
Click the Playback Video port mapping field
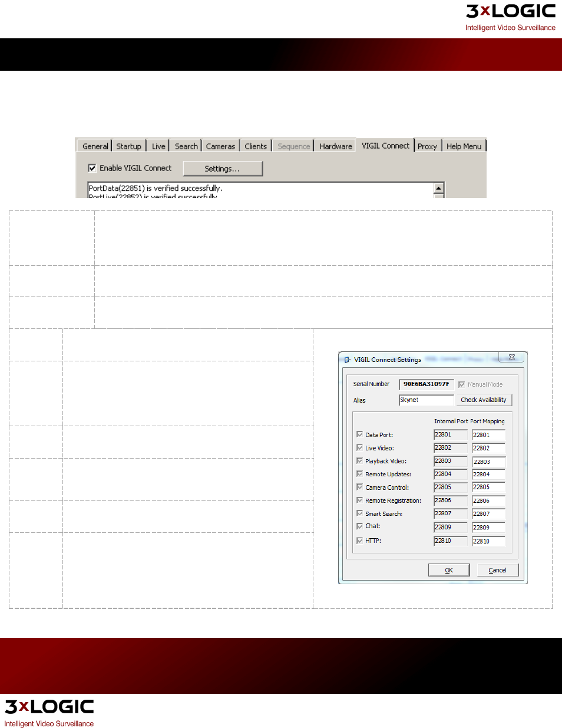click(488, 462)
